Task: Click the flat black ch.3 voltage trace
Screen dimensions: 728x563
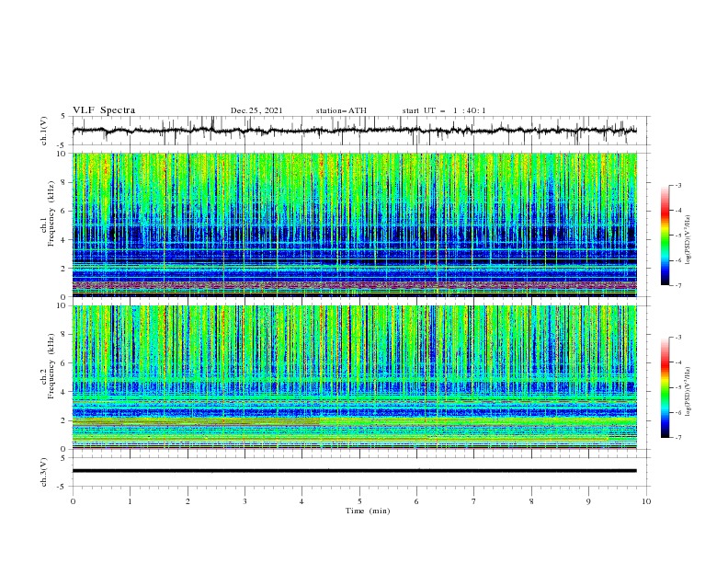Action: coord(354,471)
